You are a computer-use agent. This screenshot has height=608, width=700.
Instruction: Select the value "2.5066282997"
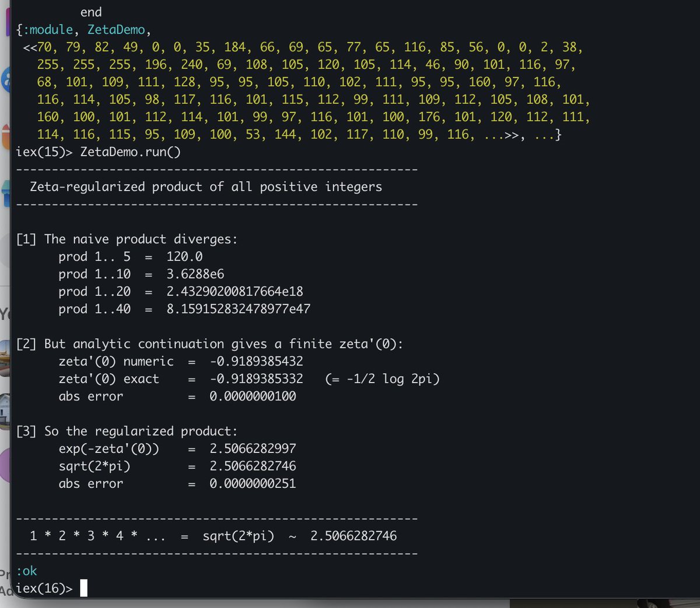253,449
